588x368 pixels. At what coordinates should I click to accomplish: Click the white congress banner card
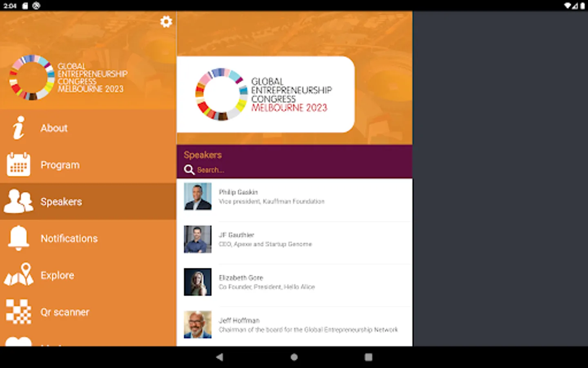265,94
